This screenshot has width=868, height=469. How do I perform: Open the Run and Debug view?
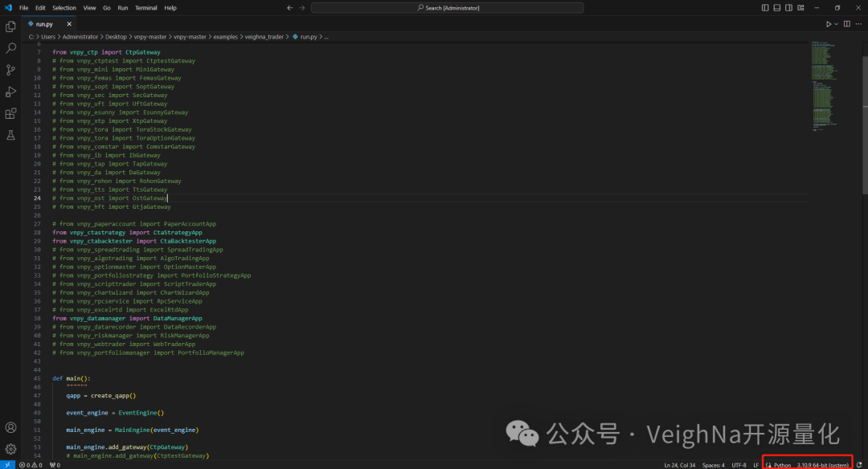coord(10,92)
